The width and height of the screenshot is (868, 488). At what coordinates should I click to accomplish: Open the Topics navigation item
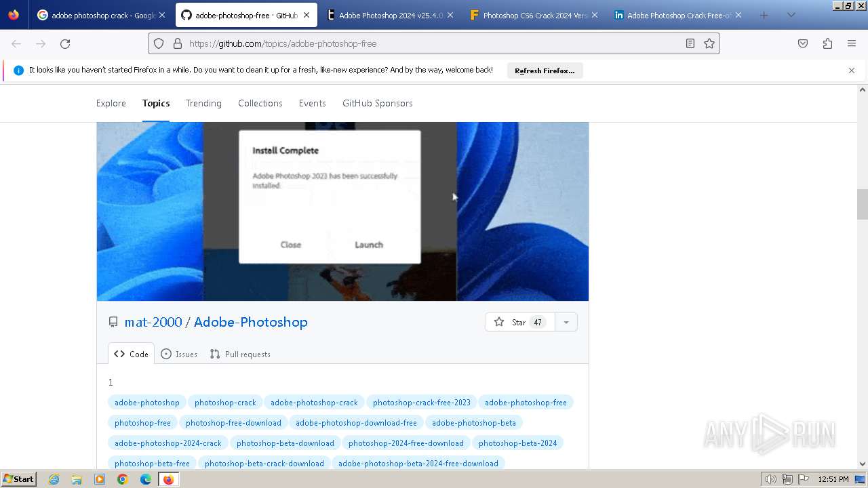pos(156,103)
